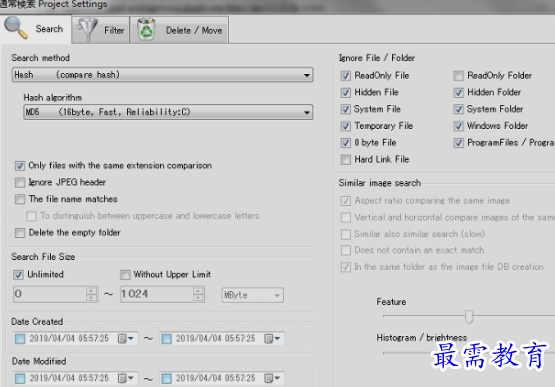
Task: Open calendar for Date Modified end date
Action: coord(272,379)
